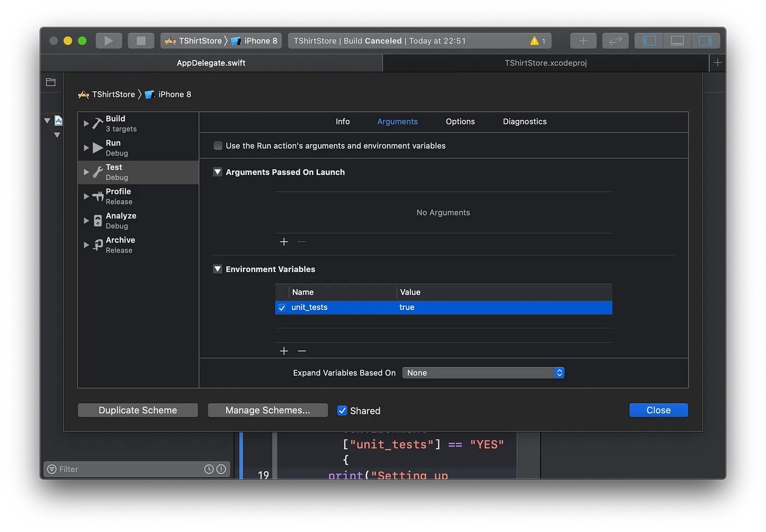This screenshot has width=766, height=532.
Task: Open Expand Variables Based On dropdown
Action: (483, 373)
